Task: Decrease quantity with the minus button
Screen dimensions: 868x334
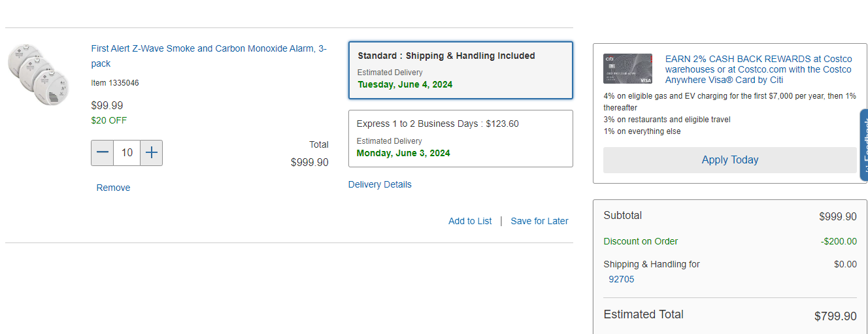Action: [103, 153]
